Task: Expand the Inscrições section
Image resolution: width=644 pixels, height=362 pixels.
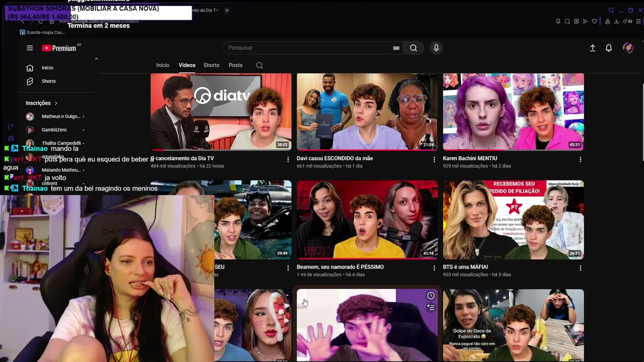Action: tap(41, 103)
